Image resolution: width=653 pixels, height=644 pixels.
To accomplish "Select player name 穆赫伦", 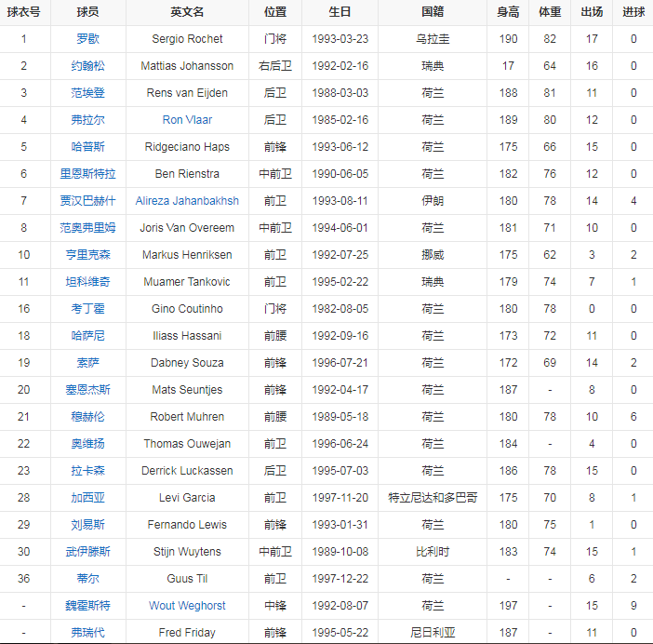I will (x=87, y=417).
